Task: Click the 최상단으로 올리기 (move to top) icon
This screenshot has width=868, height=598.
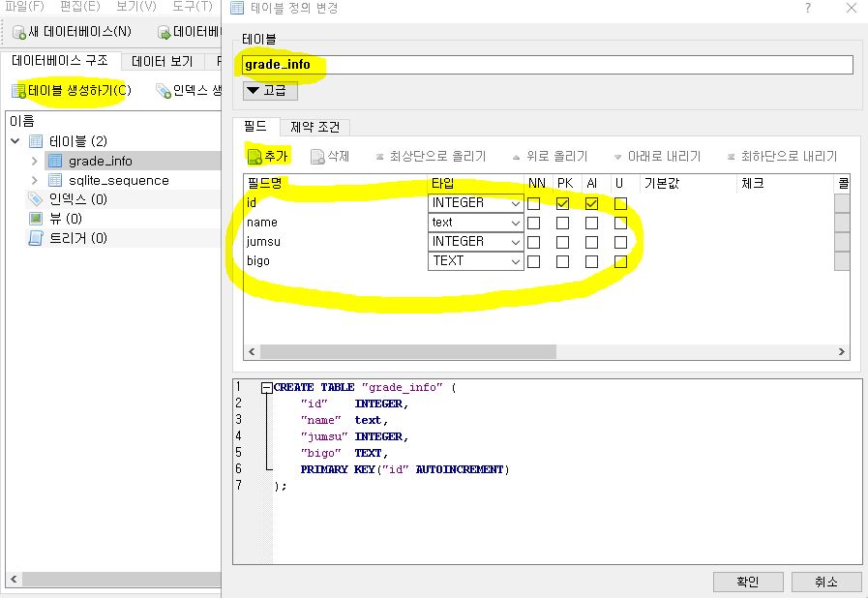Action: point(379,157)
